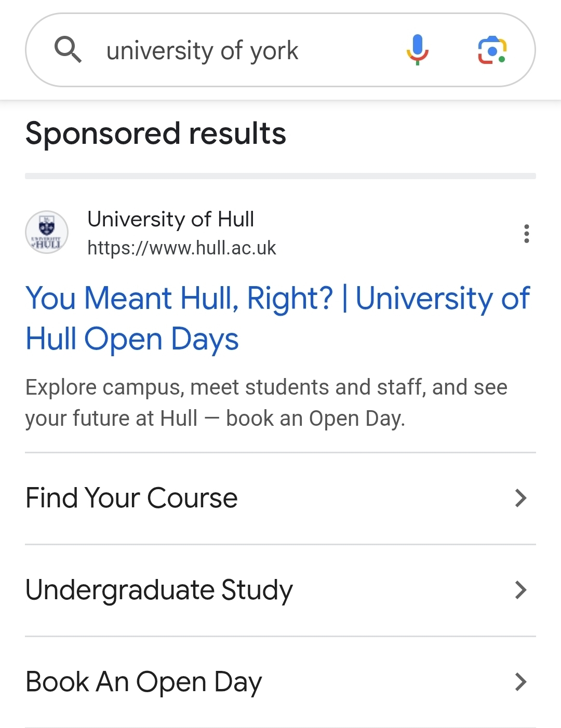
Task: Start voice search with the microphone
Action: (x=417, y=50)
